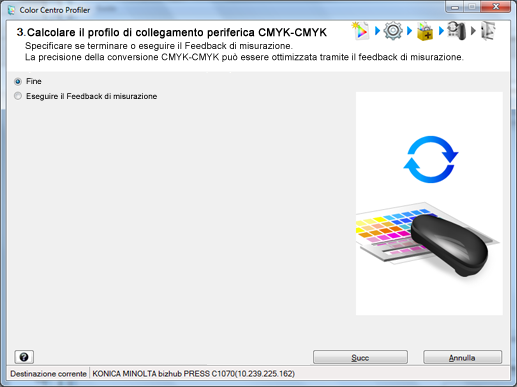Click the gear settings wizard step icon
Viewport: 517px width, 387px height.
[x=393, y=31]
